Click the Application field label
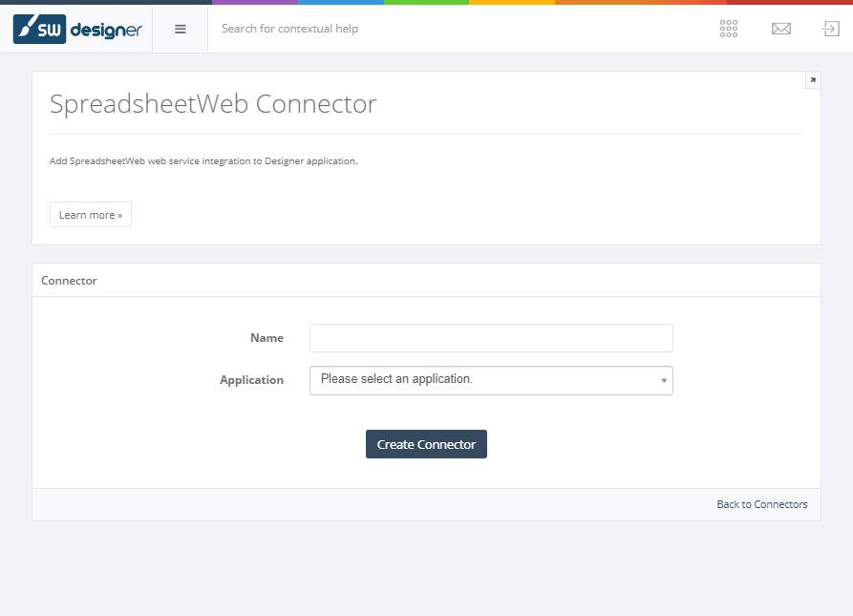This screenshot has width=853, height=616. click(251, 380)
